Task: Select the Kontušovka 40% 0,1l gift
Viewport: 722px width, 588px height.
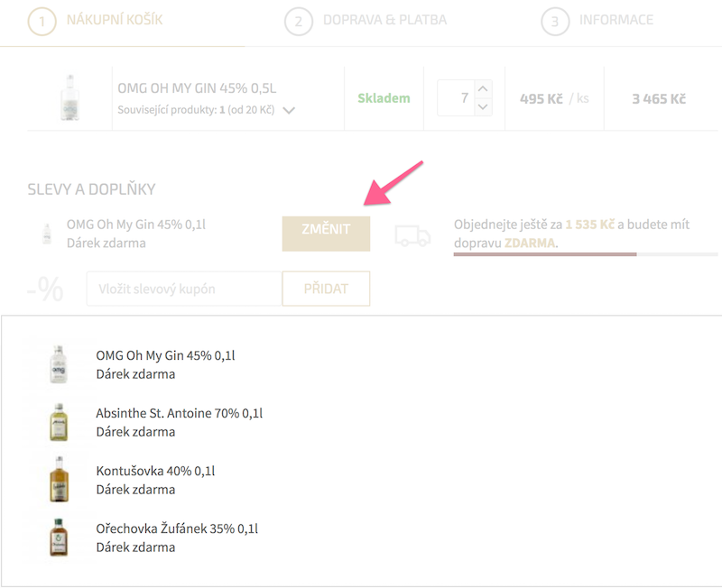Action: [155, 480]
